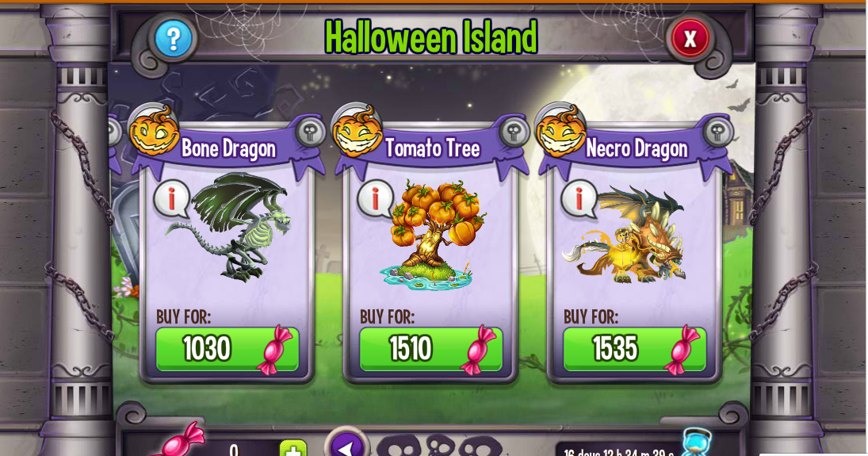Close the Halloween Island window

(690, 39)
